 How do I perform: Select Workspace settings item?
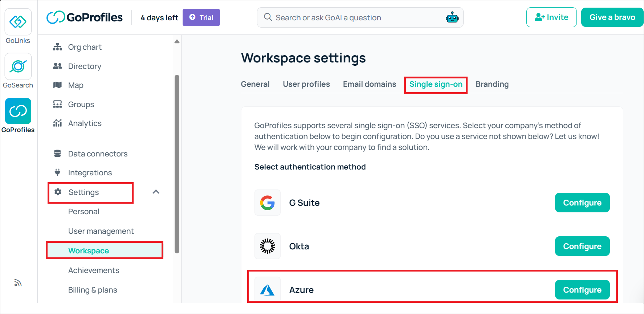pos(105,250)
